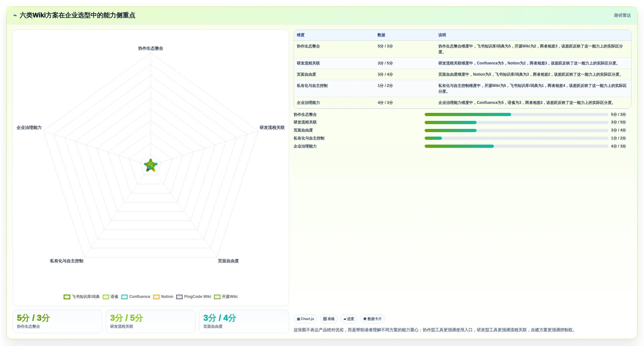
Task: Click the radar data cluster at chart center
Action: pyautogui.click(x=151, y=165)
